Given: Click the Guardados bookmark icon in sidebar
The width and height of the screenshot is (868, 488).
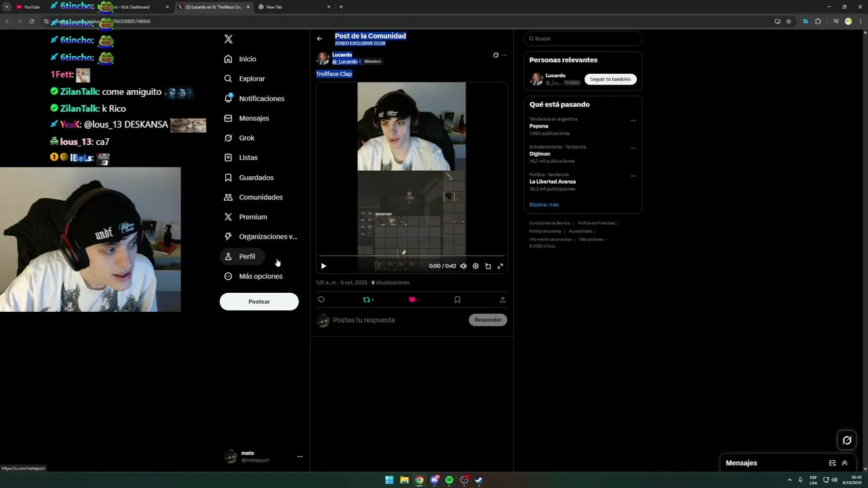Looking at the screenshot, I should [x=229, y=178].
